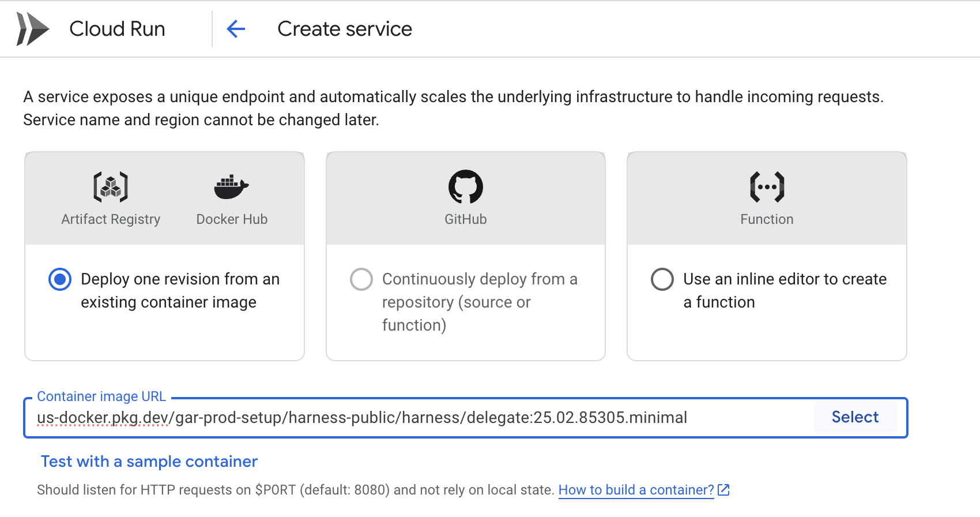This screenshot has height=517, width=980.
Task: Go back using the blue arrow
Action: pyautogui.click(x=236, y=29)
